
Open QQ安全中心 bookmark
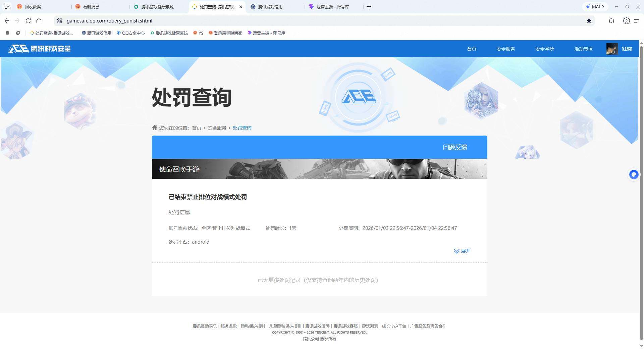(131, 33)
